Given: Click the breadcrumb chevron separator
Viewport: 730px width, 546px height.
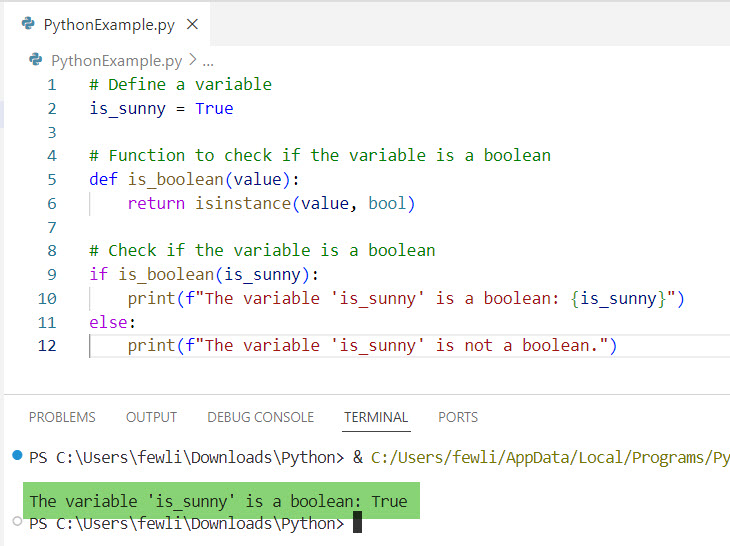Looking at the screenshot, I should (192, 60).
